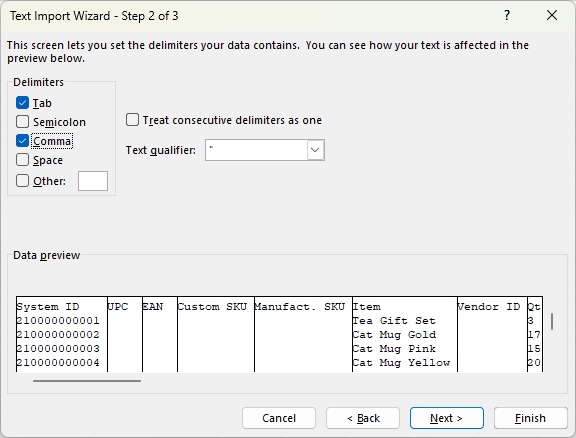Click the Cat Mug Yellow preview cell
Viewport: 576px width, 438px height.
click(x=401, y=363)
